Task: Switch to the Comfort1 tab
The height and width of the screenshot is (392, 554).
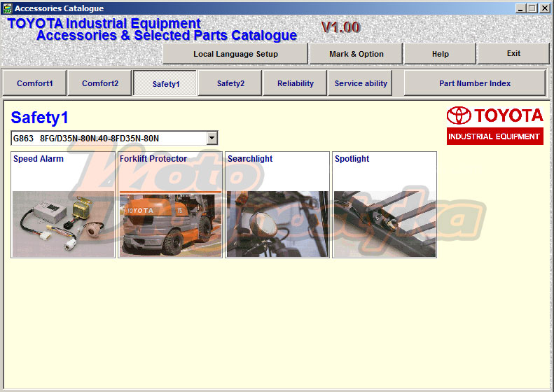Action: coord(34,83)
